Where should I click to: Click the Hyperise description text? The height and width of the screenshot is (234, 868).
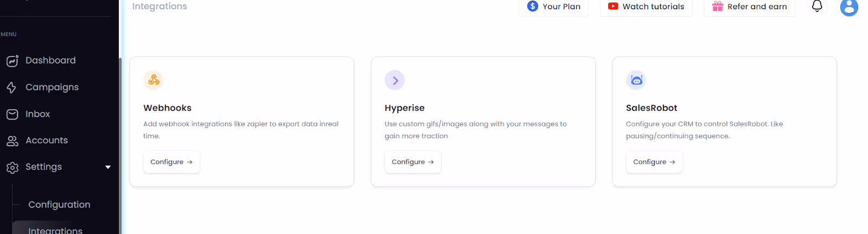[x=476, y=130]
